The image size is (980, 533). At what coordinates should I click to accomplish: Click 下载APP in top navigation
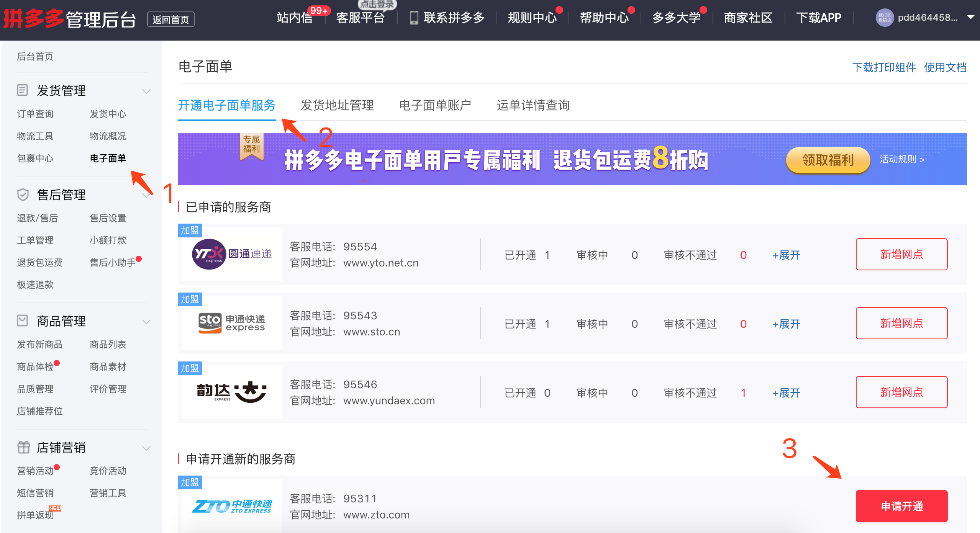pos(819,18)
